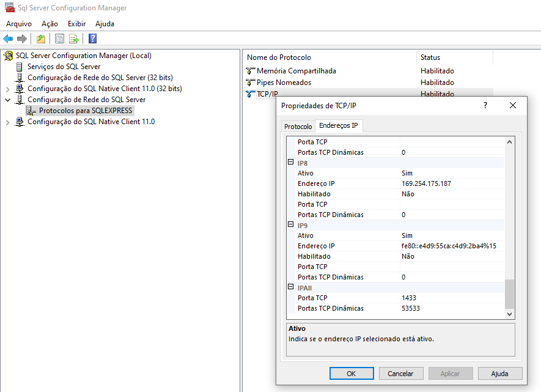Collapse the IP9 section

(x=291, y=224)
